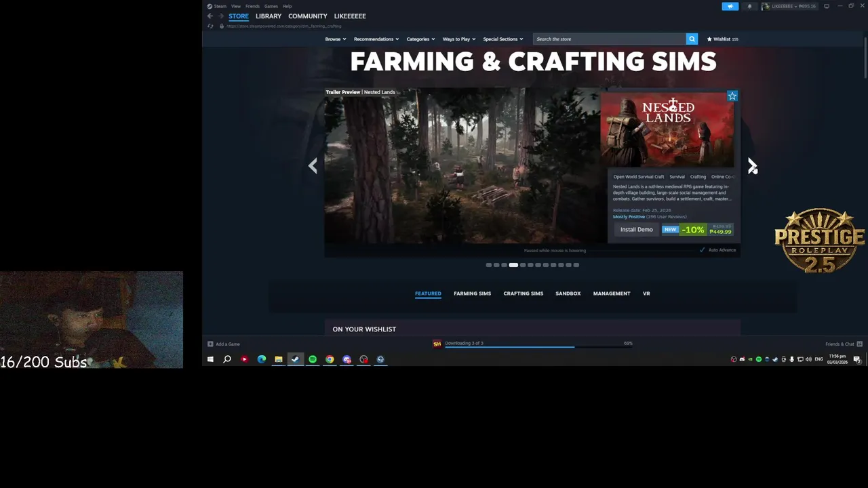Open Windows Start menu
The height and width of the screenshot is (488, 868).
point(210,359)
